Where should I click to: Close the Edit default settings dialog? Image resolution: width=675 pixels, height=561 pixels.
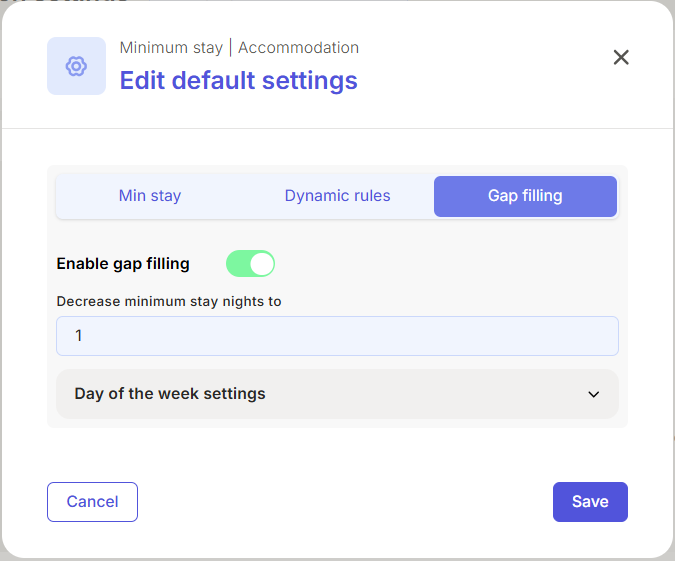coord(621,57)
